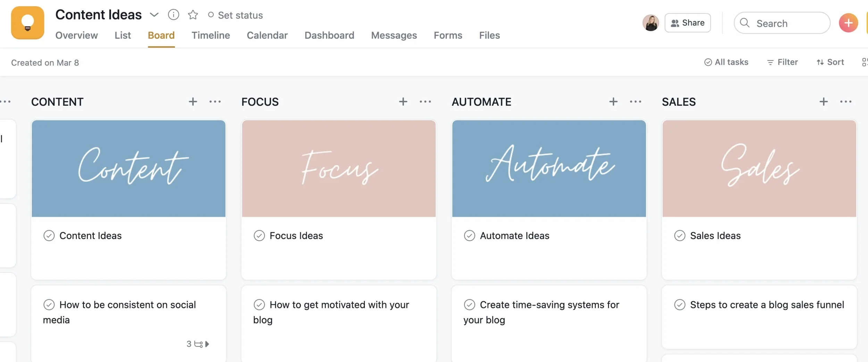Add a task to the CONTENT column
Image resolution: width=868 pixels, height=362 pixels.
click(x=193, y=102)
